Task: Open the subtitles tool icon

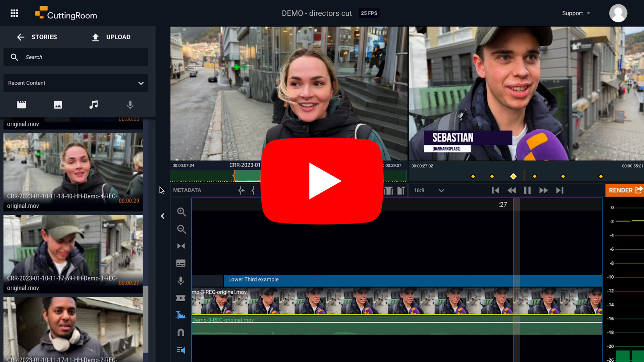Action: (x=181, y=263)
